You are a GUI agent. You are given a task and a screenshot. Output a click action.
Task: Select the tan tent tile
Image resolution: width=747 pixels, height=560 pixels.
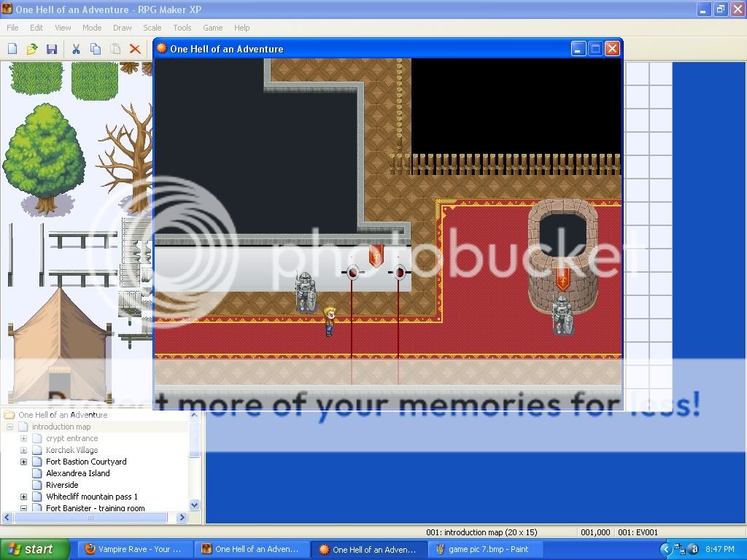(x=60, y=345)
